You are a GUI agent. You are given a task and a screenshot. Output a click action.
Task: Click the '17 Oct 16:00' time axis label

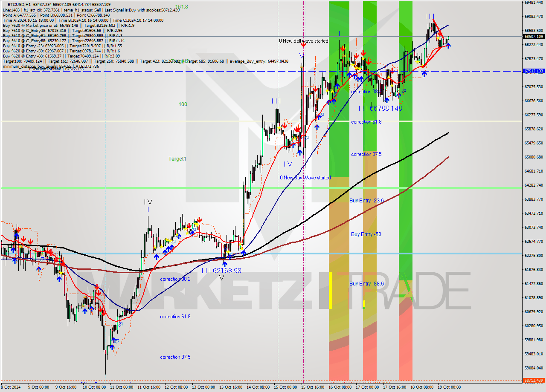coord(394,387)
